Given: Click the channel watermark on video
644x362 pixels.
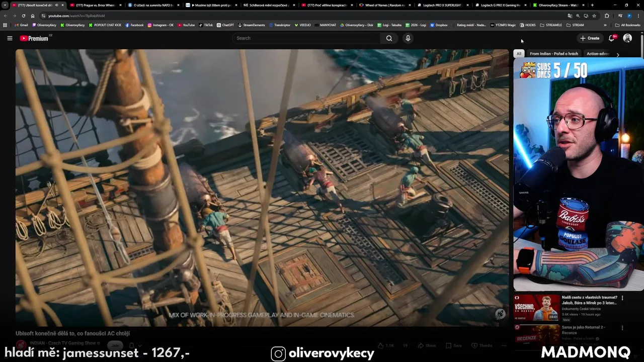Looking at the screenshot, I should click(x=500, y=314).
